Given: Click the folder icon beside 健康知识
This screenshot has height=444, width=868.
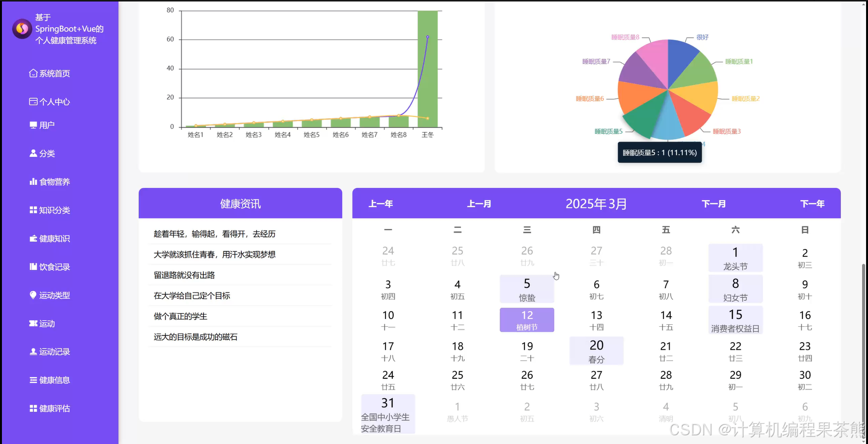Looking at the screenshot, I should pyautogui.click(x=33, y=238).
